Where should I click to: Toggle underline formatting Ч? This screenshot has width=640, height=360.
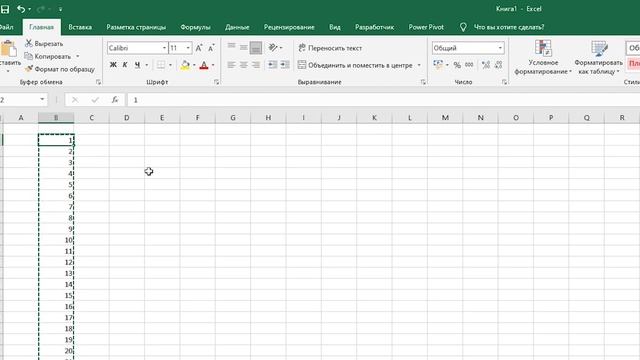[138, 65]
